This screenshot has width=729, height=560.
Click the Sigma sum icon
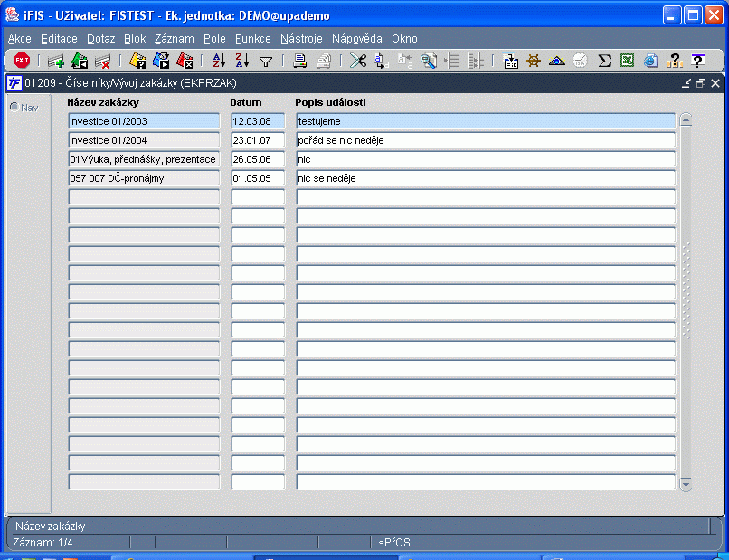coord(604,61)
